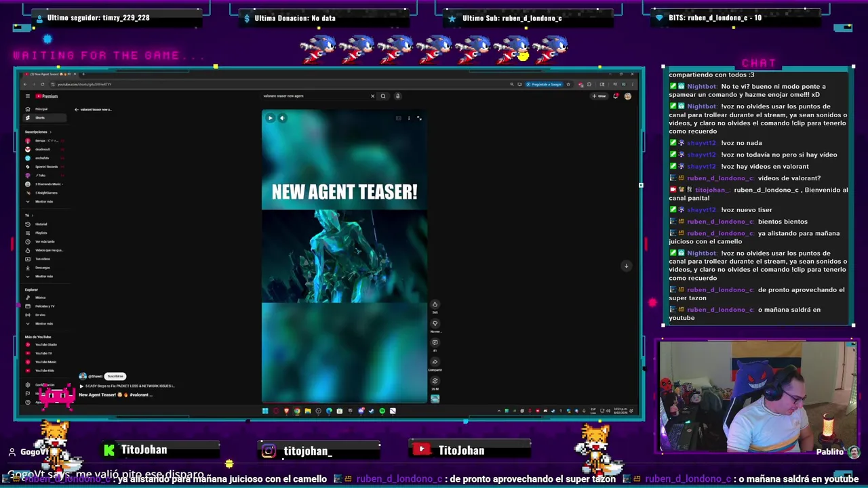Image resolution: width=868 pixels, height=488 pixels.
Task: Click the Pregúntale a Google button
Action: (x=545, y=85)
